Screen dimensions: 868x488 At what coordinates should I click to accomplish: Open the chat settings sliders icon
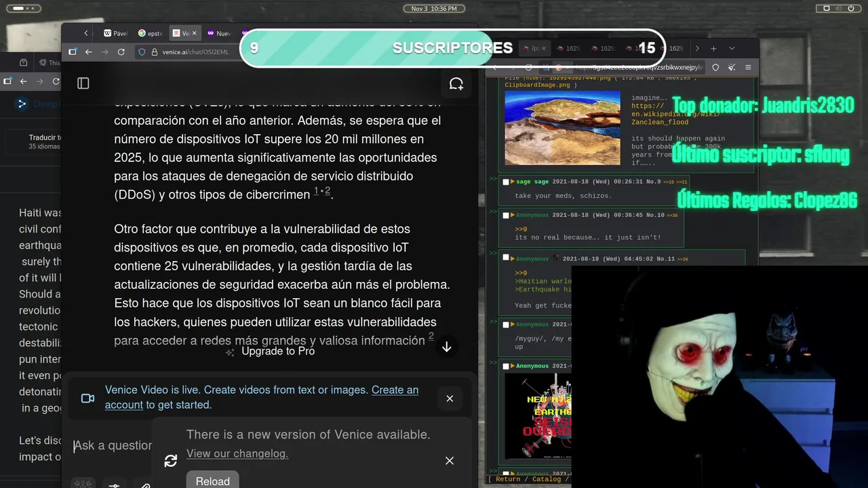point(114,485)
